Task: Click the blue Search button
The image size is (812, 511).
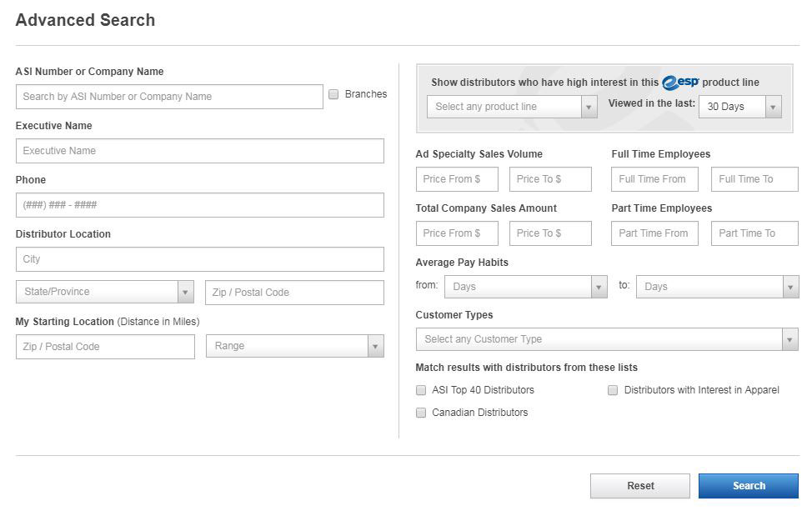Action: [749, 486]
